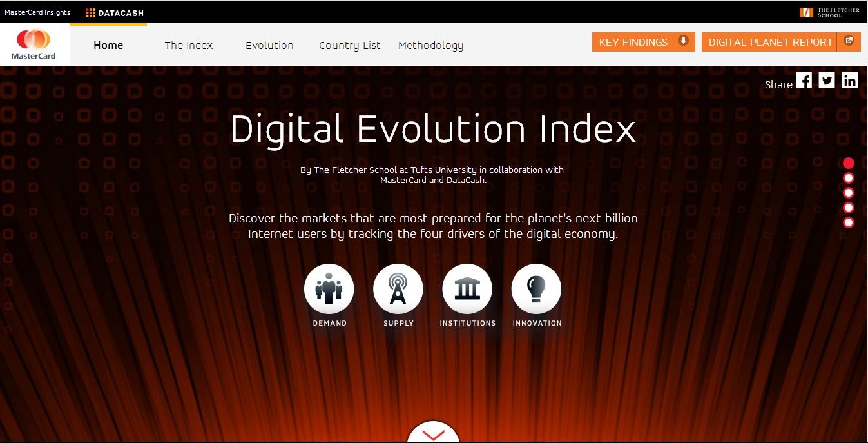Open The Index tab
The width and height of the screenshot is (868, 443).
click(x=189, y=45)
